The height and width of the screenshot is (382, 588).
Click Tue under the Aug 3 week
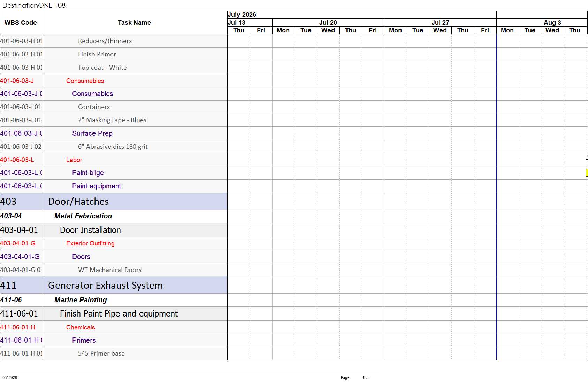[x=530, y=30]
